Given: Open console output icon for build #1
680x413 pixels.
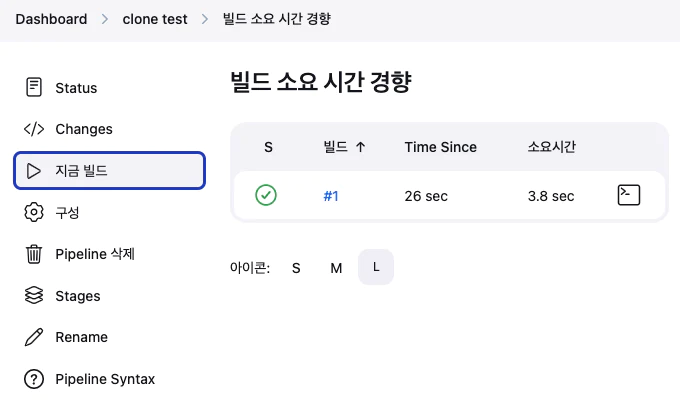Looking at the screenshot, I should (x=628, y=195).
